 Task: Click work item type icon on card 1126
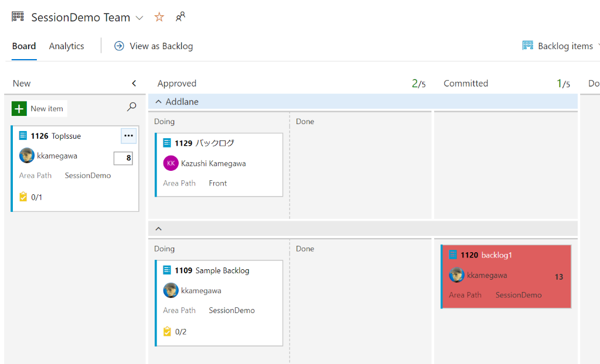point(23,135)
